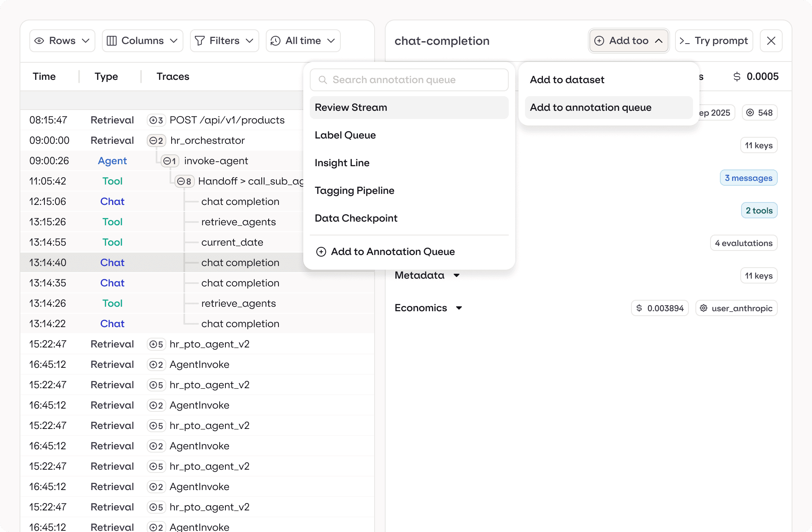Click the Columns grid icon
812x532 pixels.
[112, 41]
